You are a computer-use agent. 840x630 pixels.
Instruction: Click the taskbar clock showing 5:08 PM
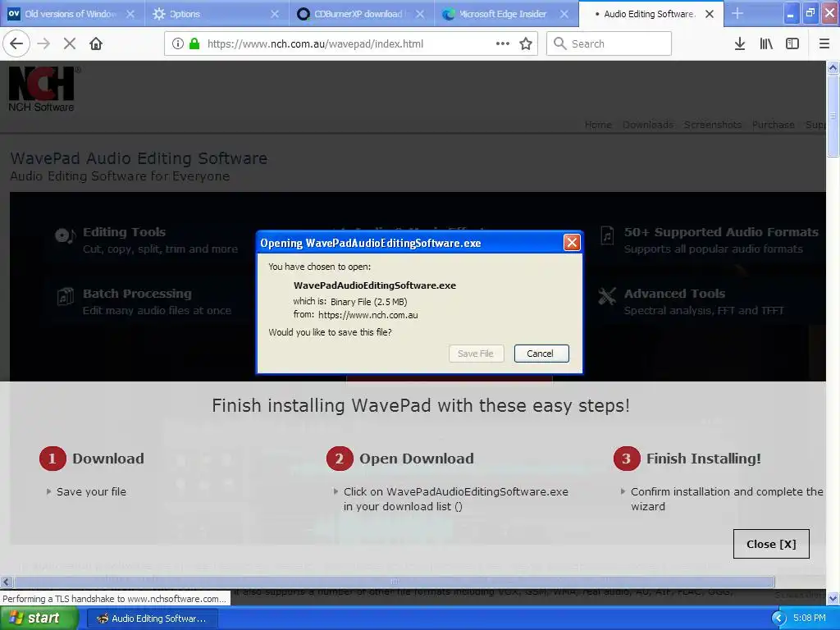pos(810,619)
